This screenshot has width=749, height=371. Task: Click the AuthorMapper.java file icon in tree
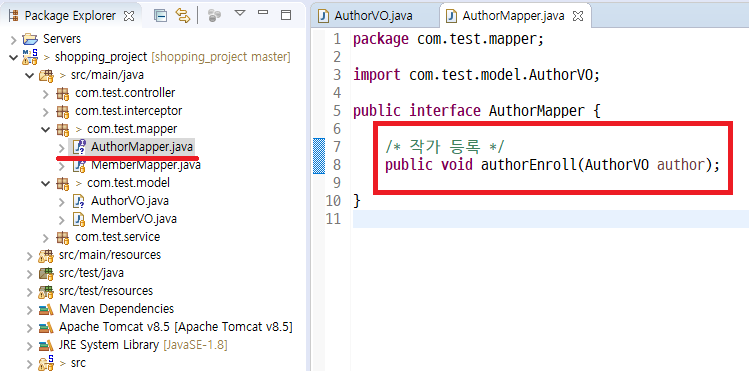coord(79,147)
